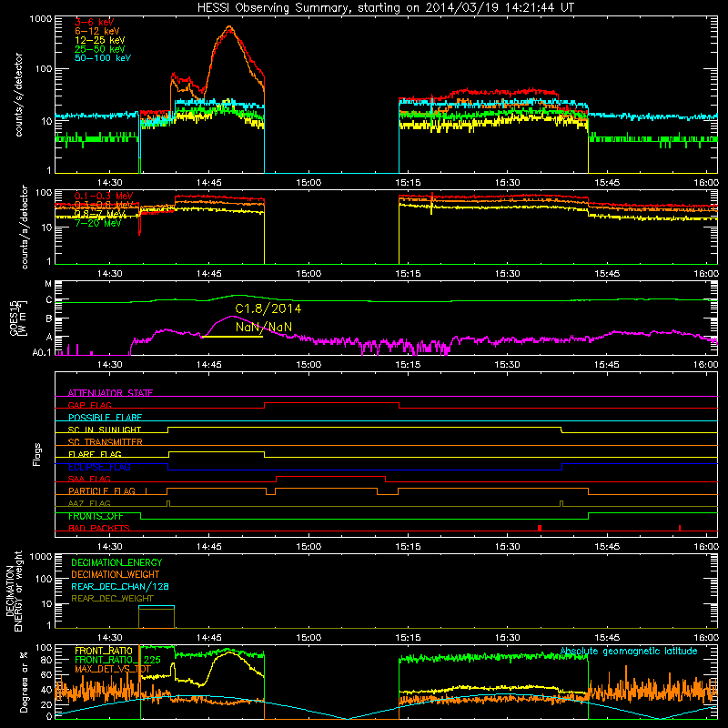Click the 0.1-0.3 MeV legend label
Image resolution: width=728 pixels, height=728 pixels.
pos(104,196)
